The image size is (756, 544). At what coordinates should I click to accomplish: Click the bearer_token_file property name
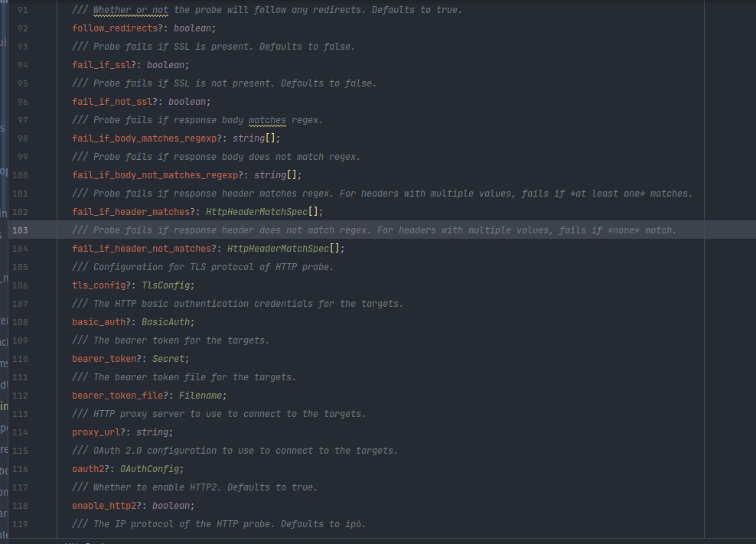[x=118, y=396]
